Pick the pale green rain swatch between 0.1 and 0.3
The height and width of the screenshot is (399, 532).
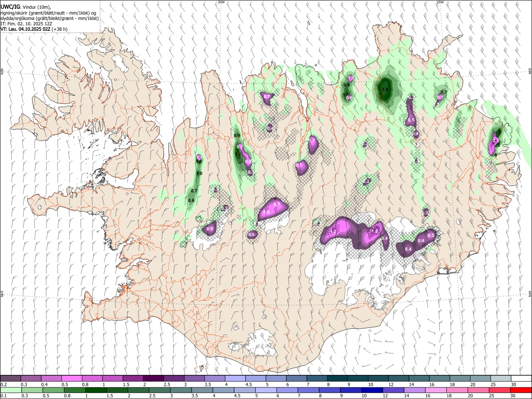tap(10, 390)
